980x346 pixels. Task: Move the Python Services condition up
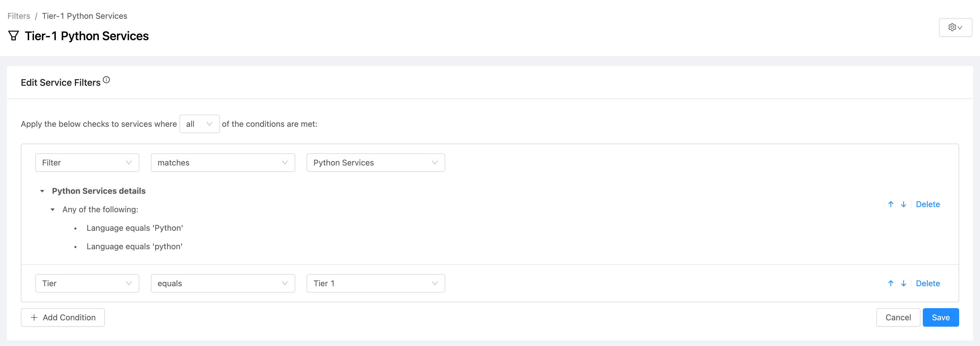[891, 204]
